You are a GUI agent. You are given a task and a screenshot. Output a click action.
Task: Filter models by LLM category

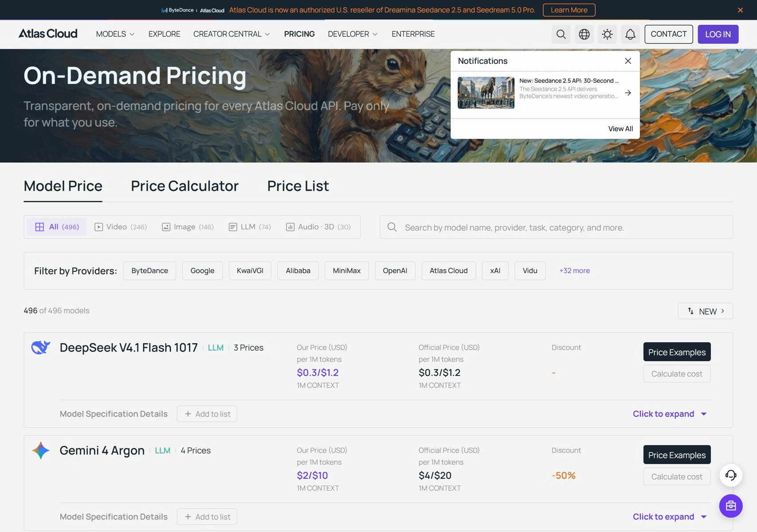click(250, 227)
